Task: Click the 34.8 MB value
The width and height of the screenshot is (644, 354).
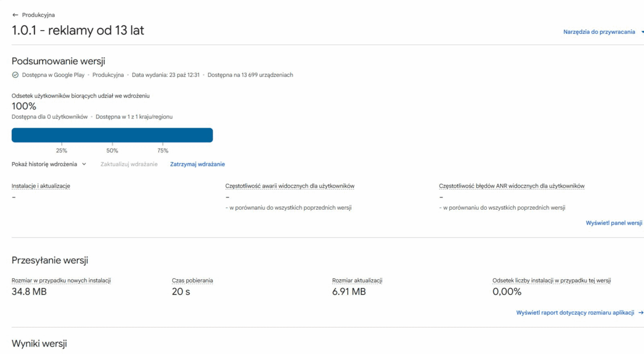Action: click(x=29, y=292)
